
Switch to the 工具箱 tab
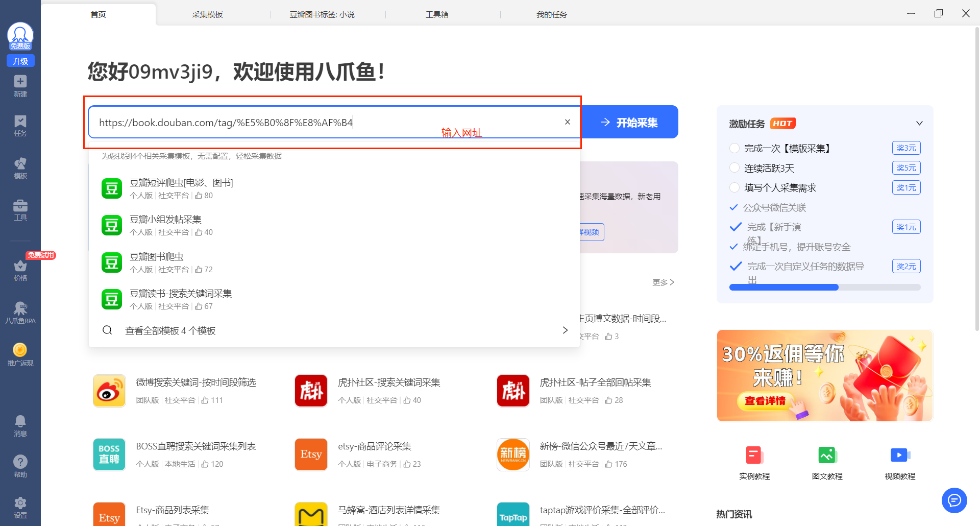coord(437,14)
